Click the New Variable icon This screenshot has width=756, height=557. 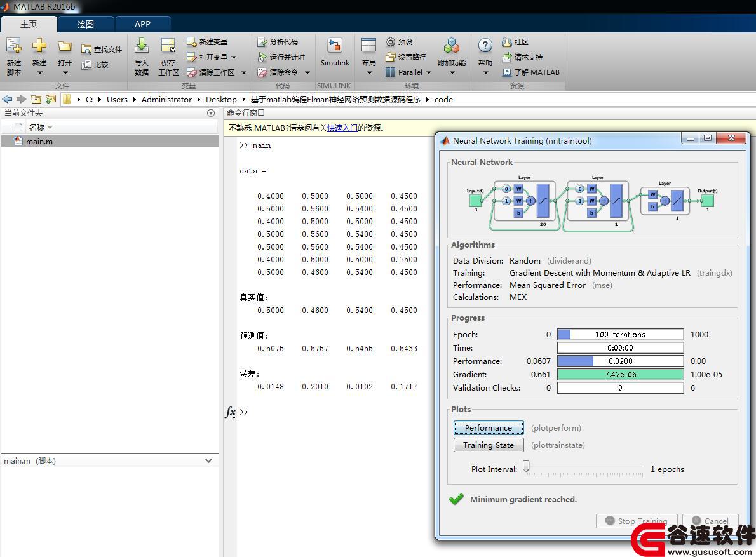[x=191, y=42]
